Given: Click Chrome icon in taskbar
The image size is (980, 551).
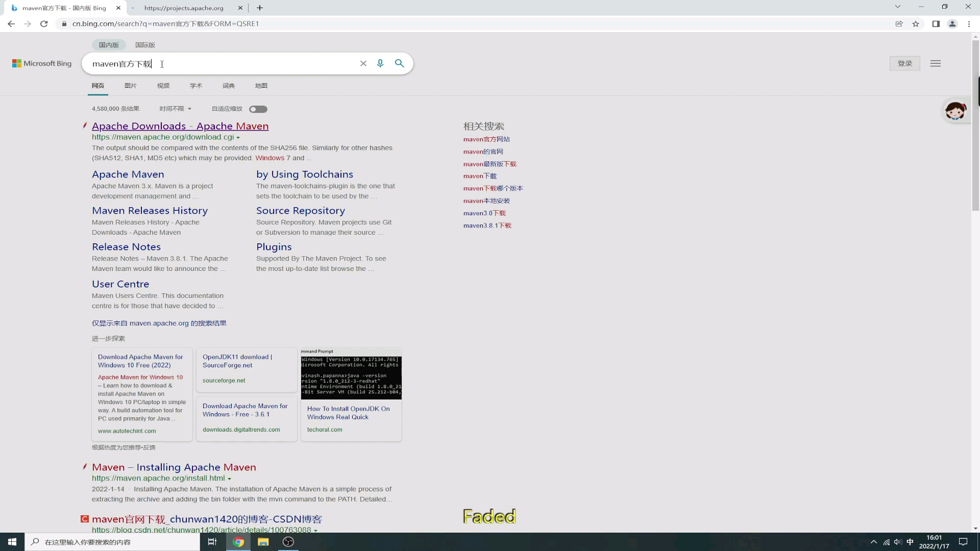Looking at the screenshot, I should pyautogui.click(x=238, y=542).
